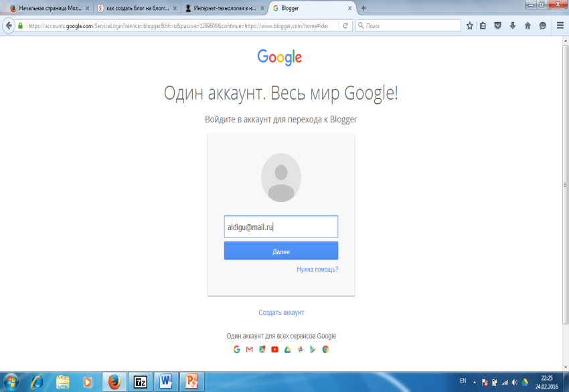This screenshot has width=569, height=392.
Task: Open the clock and date in the tray
Action: click(546, 383)
